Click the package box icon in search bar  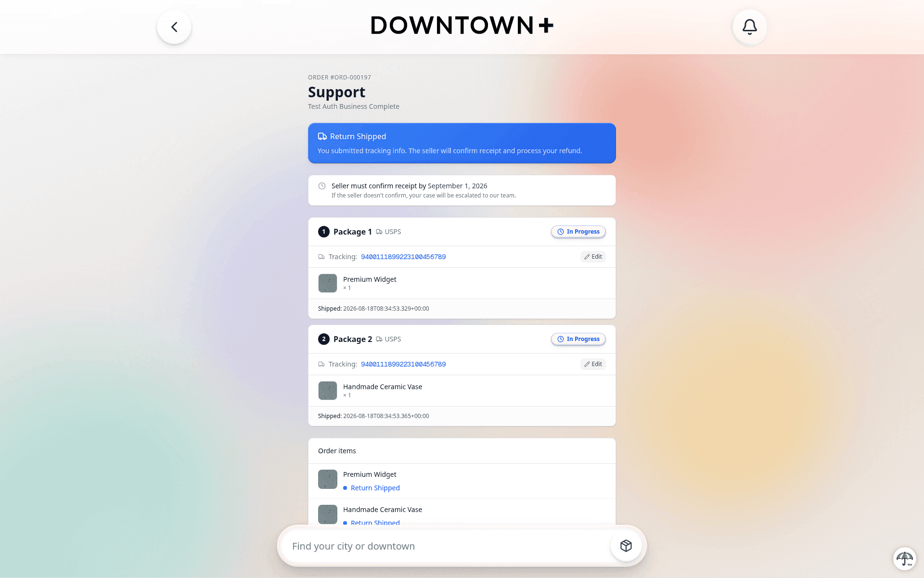pyautogui.click(x=626, y=546)
